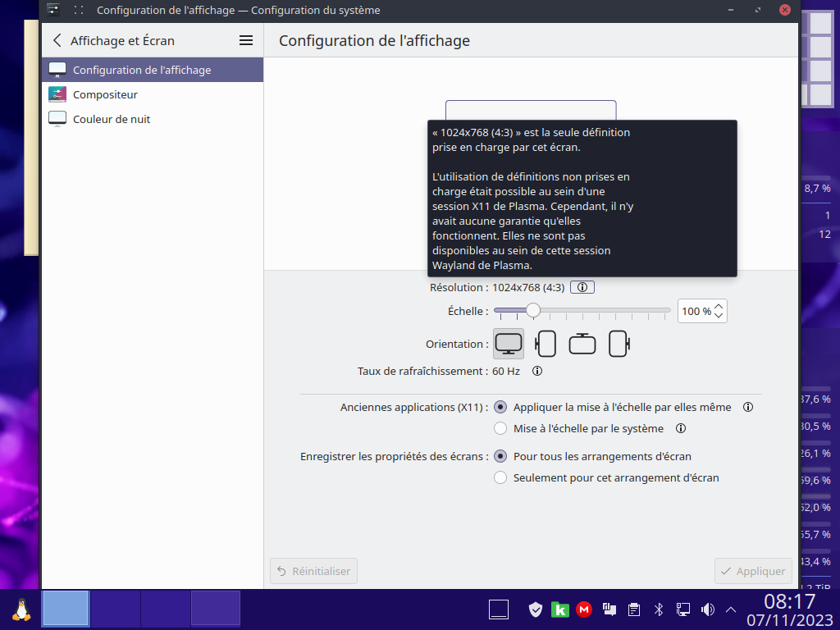Click the title bar grip dots icon
The width and height of the screenshot is (840, 630).
tap(79, 10)
